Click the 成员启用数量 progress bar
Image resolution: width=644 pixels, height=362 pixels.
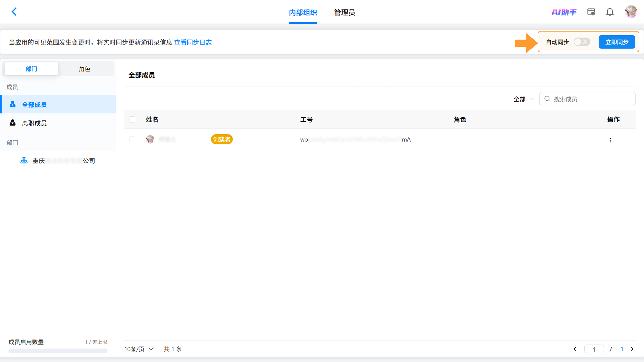58,351
